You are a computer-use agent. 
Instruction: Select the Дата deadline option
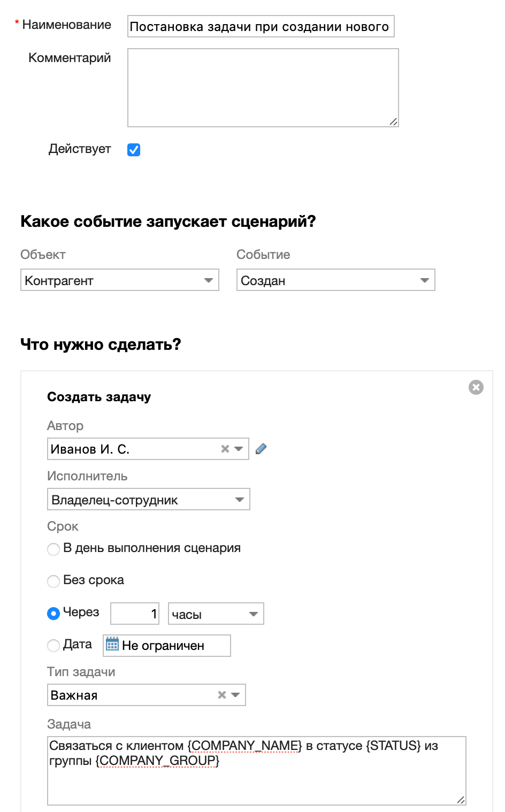point(53,646)
